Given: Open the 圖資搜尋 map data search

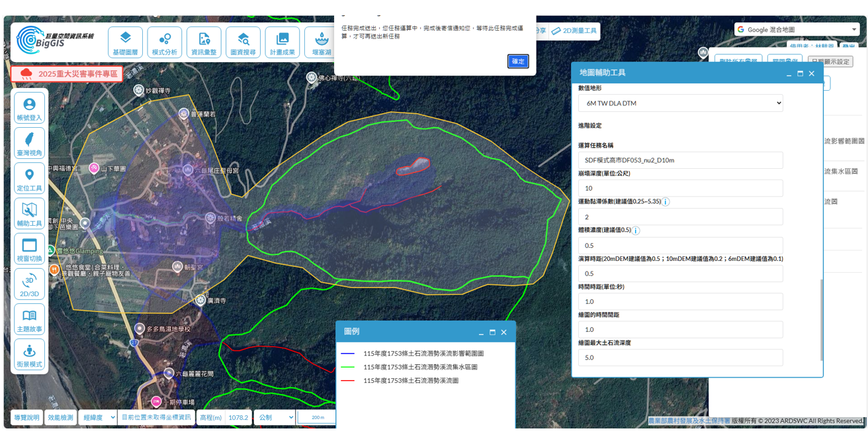Looking at the screenshot, I should [x=243, y=42].
